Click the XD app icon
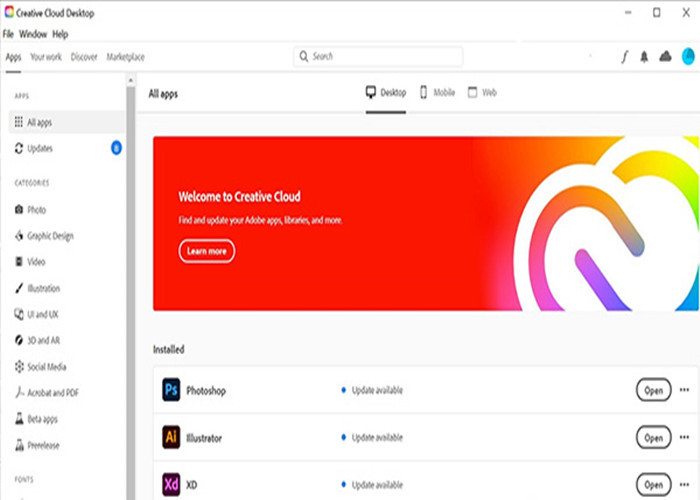 pyautogui.click(x=171, y=484)
